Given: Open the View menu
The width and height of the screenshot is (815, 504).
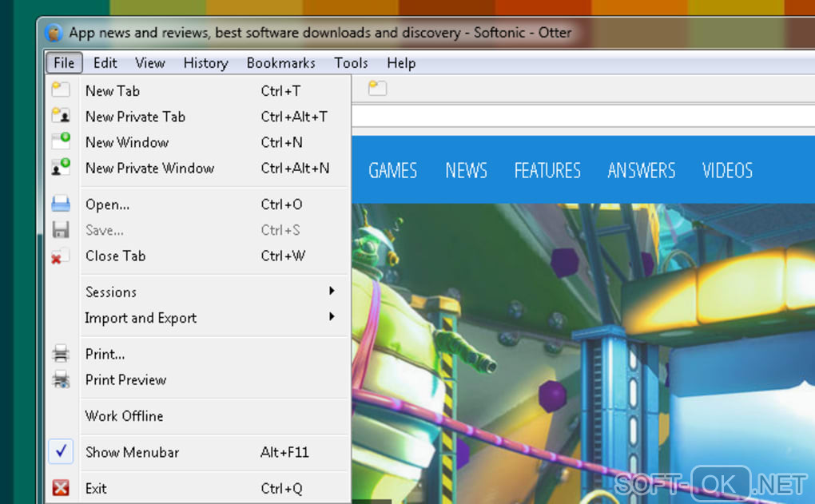Looking at the screenshot, I should coord(150,63).
